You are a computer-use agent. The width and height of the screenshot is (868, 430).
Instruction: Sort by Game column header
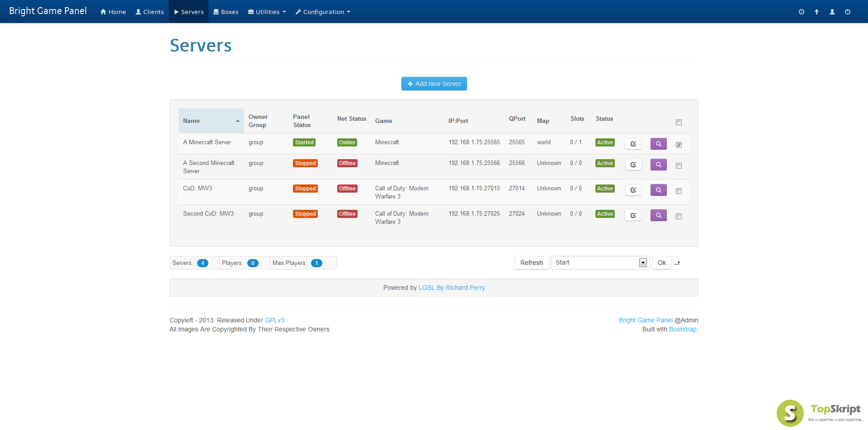[407, 121]
